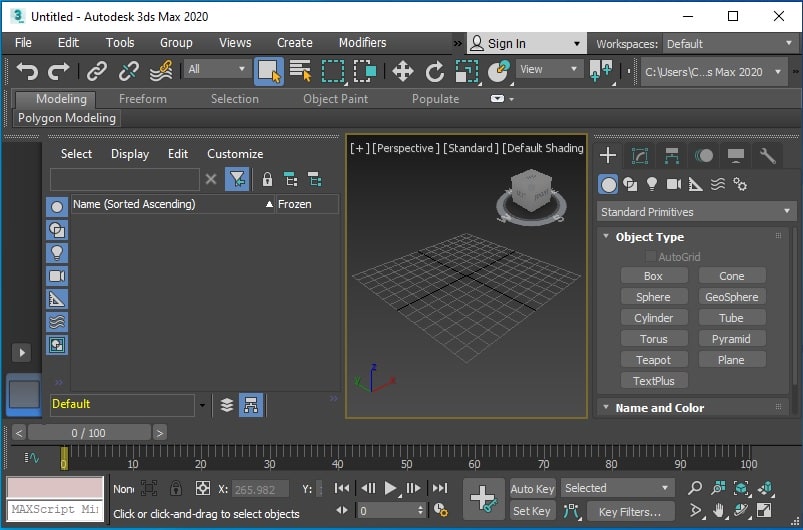803x530 pixels.
Task: Toggle Display Cameras filter in Scene Explorer
Action: pos(57,276)
